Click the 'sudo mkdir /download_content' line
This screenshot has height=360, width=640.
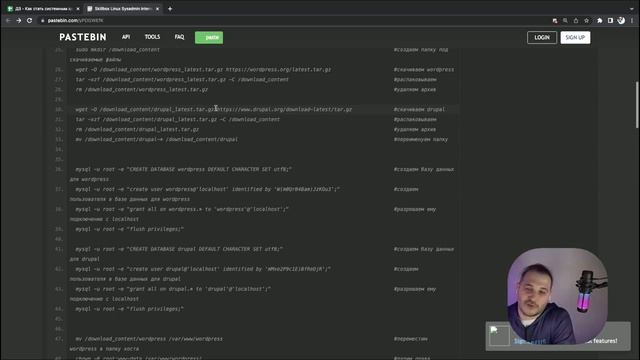[118, 50]
